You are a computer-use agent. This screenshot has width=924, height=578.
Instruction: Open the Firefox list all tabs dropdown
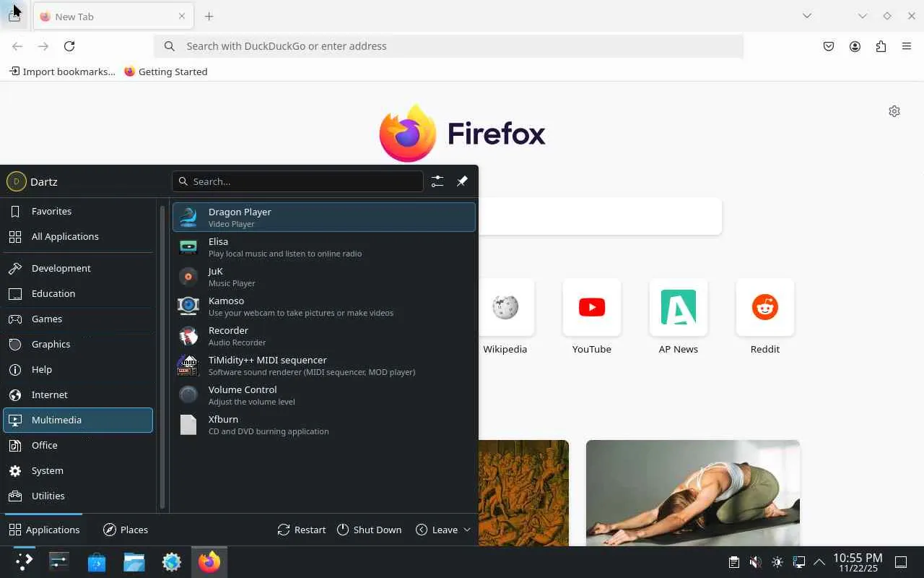pyautogui.click(x=807, y=16)
